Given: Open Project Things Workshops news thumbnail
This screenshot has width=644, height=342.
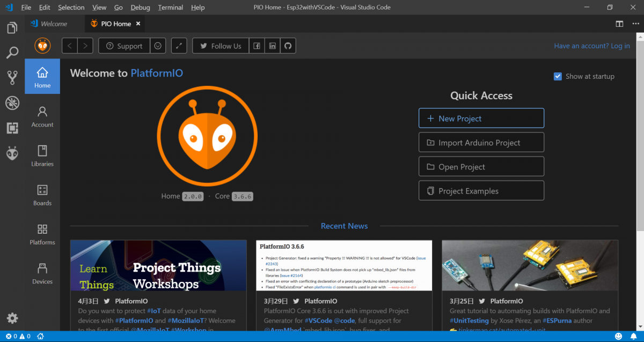Looking at the screenshot, I should pos(158,265).
